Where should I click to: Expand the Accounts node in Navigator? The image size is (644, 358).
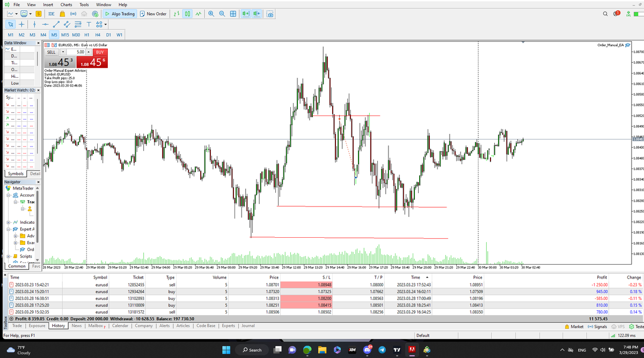(9, 195)
